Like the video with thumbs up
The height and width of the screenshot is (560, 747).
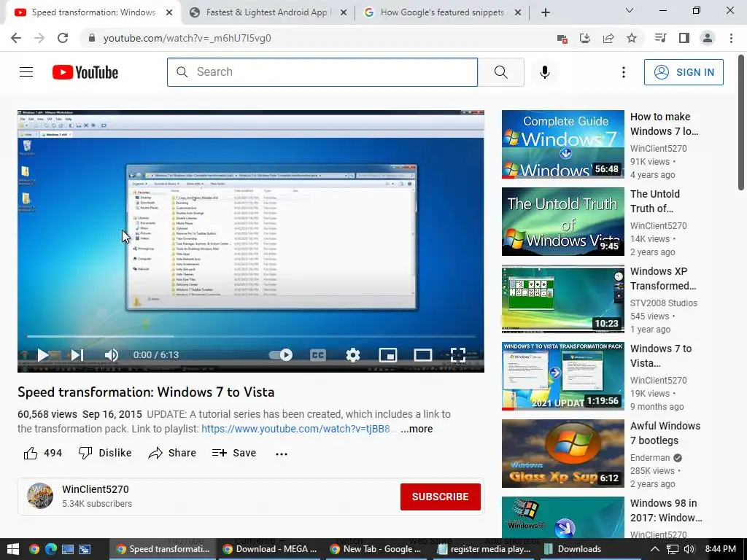coord(42,453)
